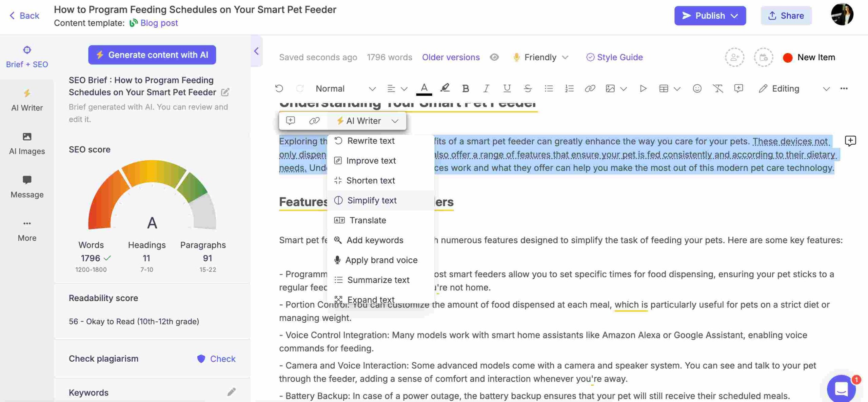This screenshot has width=868, height=402.
Task: Choose Simplify text
Action: pyautogui.click(x=381, y=200)
